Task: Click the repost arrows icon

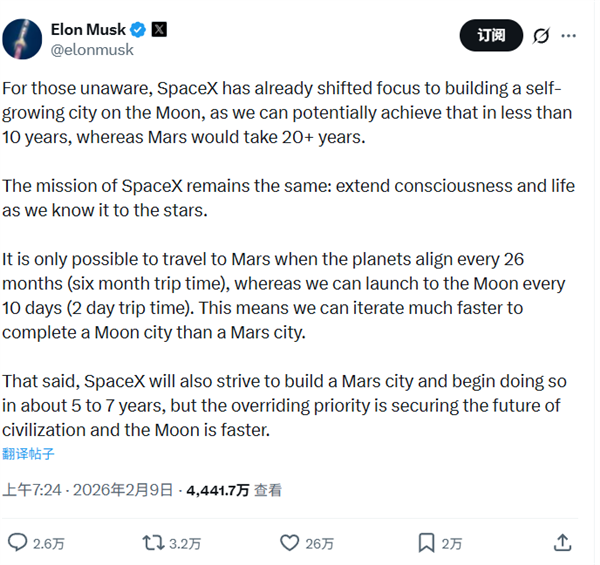Action: [x=154, y=543]
